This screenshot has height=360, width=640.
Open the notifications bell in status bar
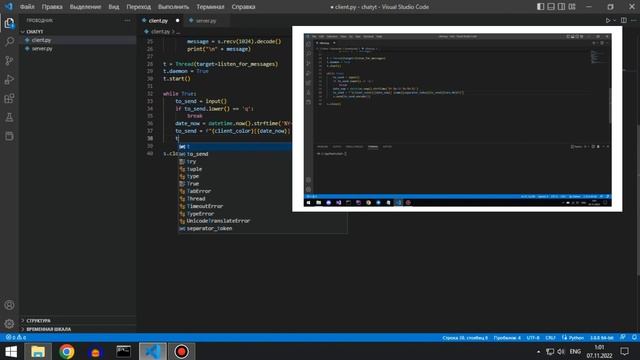pyautogui.click(x=634, y=338)
